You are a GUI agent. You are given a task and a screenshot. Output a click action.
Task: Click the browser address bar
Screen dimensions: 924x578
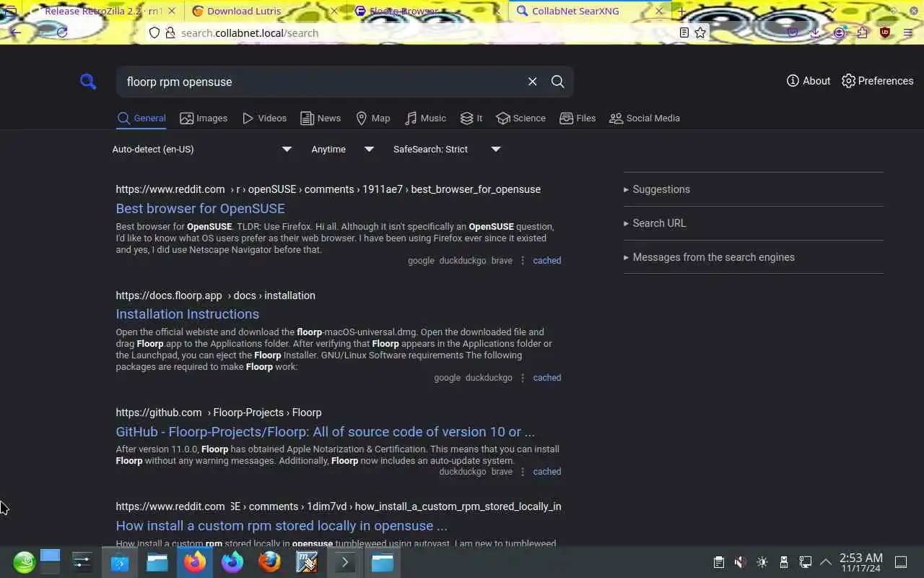coord(426,33)
